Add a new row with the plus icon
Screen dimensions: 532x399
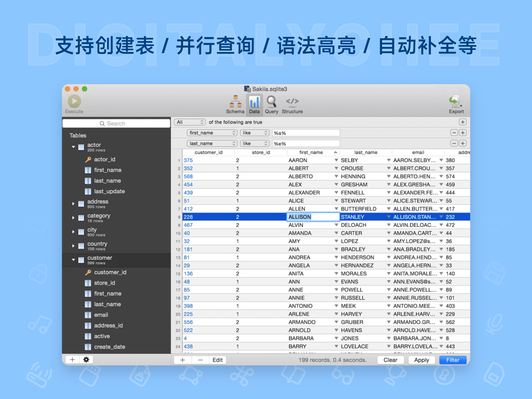click(x=182, y=360)
